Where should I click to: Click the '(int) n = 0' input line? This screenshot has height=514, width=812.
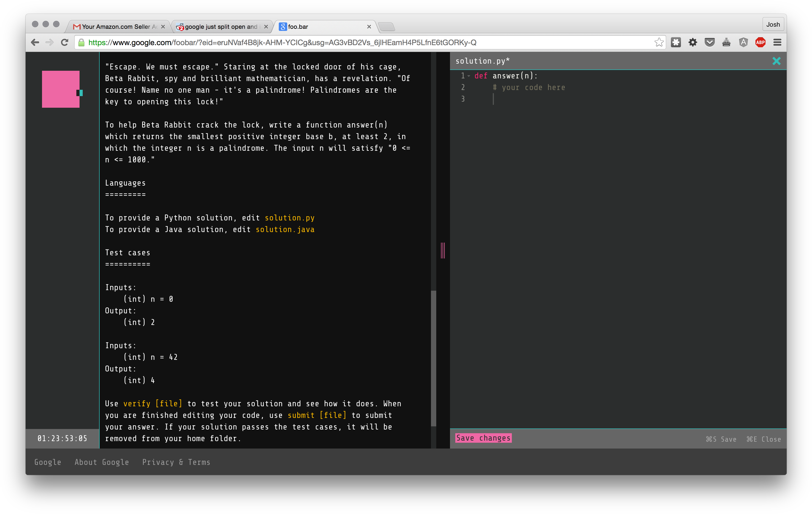pos(148,299)
